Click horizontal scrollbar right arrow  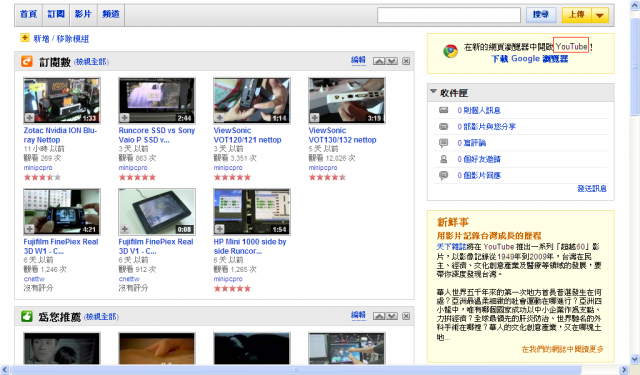(x=624, y=370)
